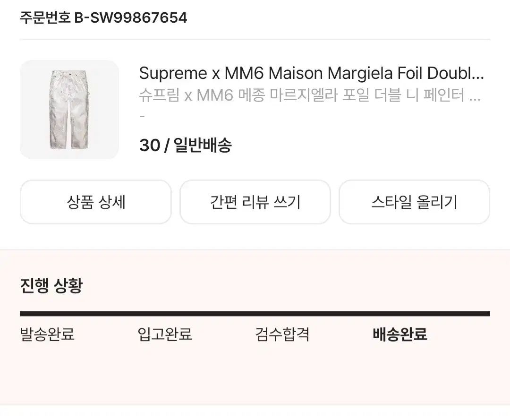510x420 pixels.
Task: Click the order number B-SW99867654
Action: point(103,18)
